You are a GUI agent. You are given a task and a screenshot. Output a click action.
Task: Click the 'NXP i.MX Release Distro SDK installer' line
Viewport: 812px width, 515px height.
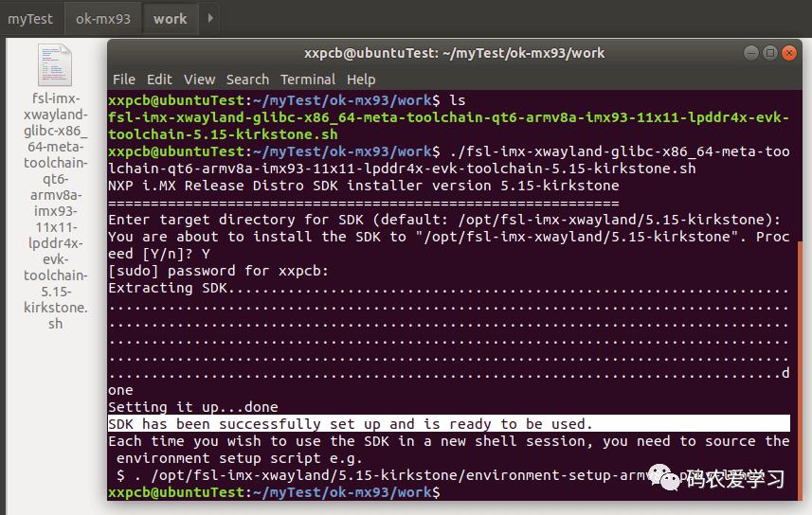364,186
